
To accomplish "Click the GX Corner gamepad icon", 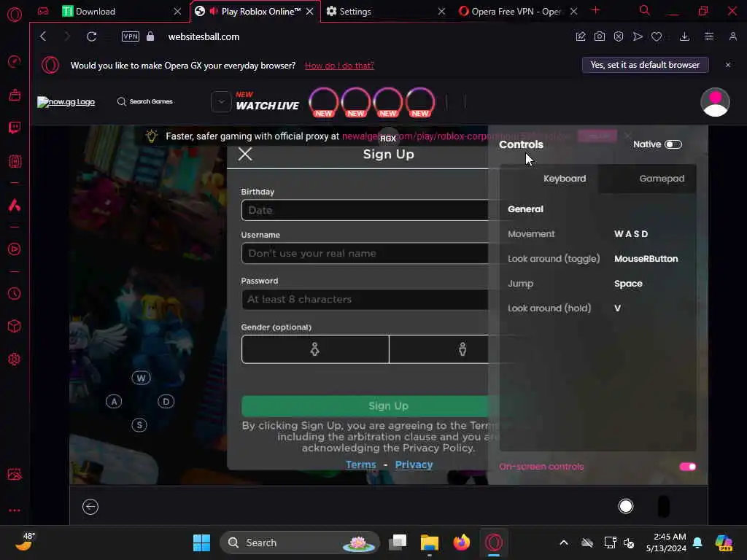I will 43,11.
